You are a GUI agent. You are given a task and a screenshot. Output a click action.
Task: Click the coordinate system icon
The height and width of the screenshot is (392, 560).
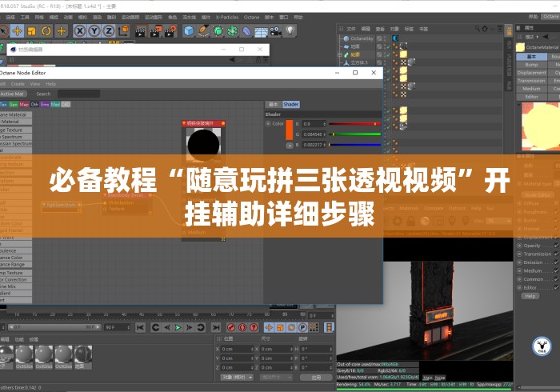[123, 31]
